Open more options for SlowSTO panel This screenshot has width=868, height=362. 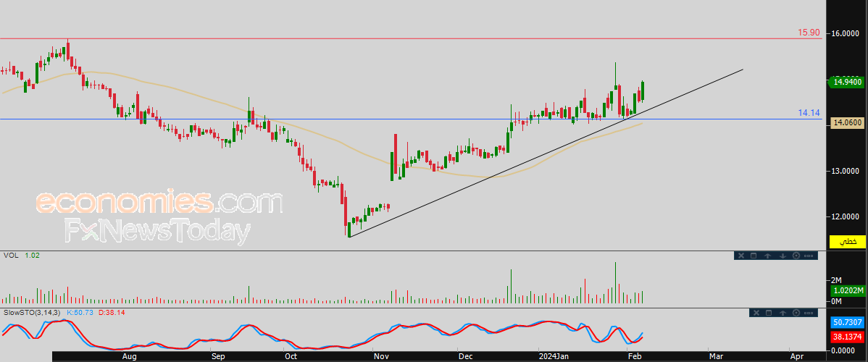coord(809,313)
